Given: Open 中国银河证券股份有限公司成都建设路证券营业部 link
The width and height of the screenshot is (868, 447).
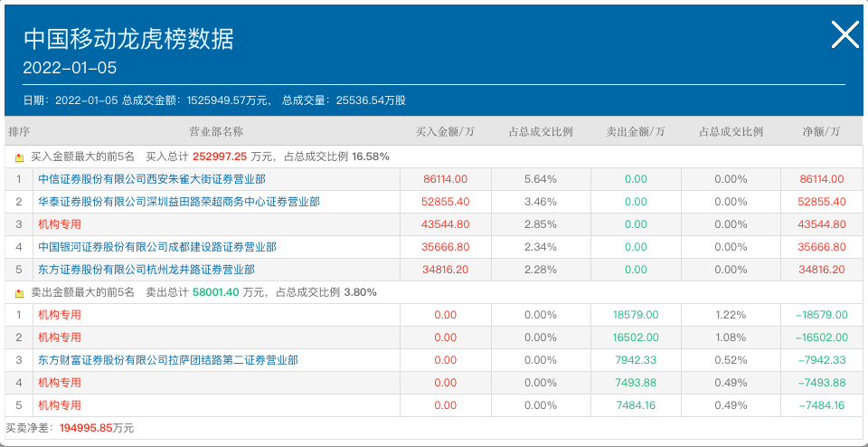Looking at the screenshot, I should pos(157,247).
